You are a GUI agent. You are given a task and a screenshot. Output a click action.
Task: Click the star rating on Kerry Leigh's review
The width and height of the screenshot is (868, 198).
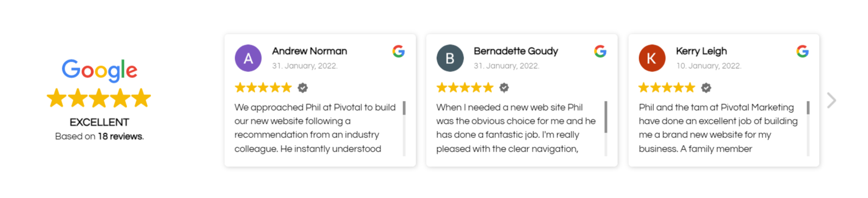667,87
